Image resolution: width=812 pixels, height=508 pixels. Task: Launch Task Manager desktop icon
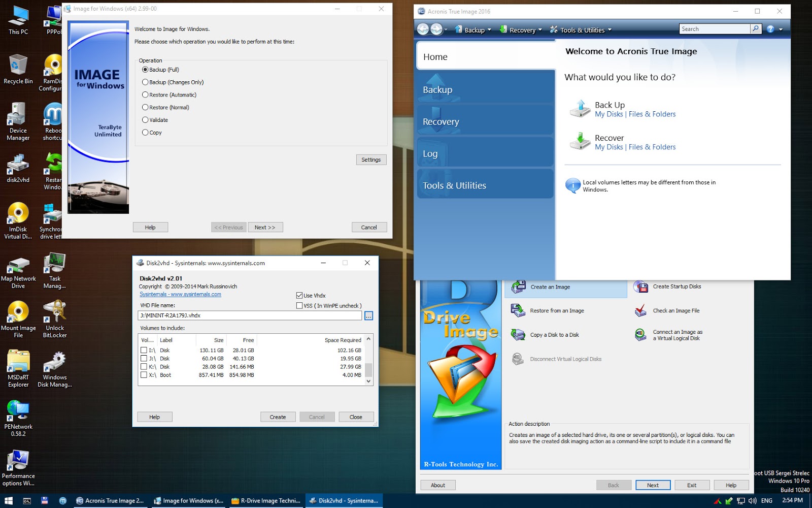(55, 270)
